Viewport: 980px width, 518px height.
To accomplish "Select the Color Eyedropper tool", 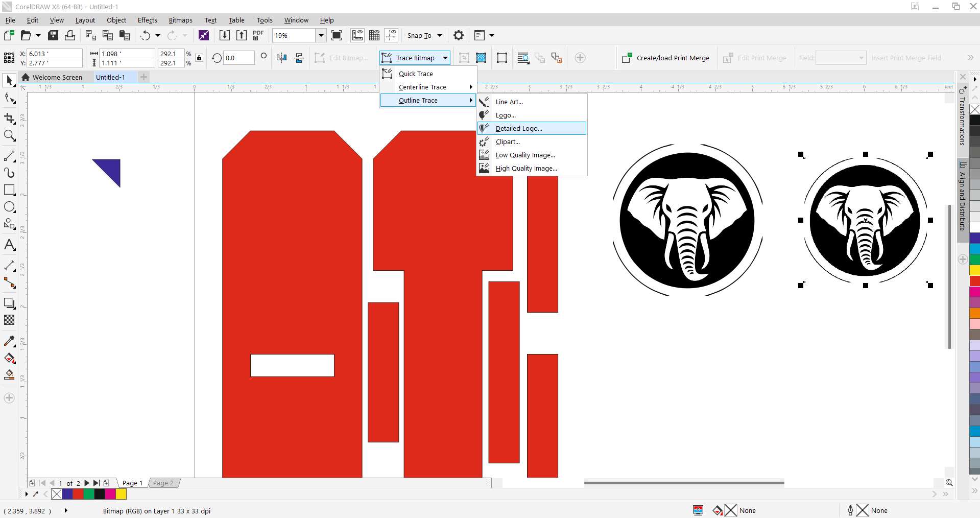I will 9,341.
